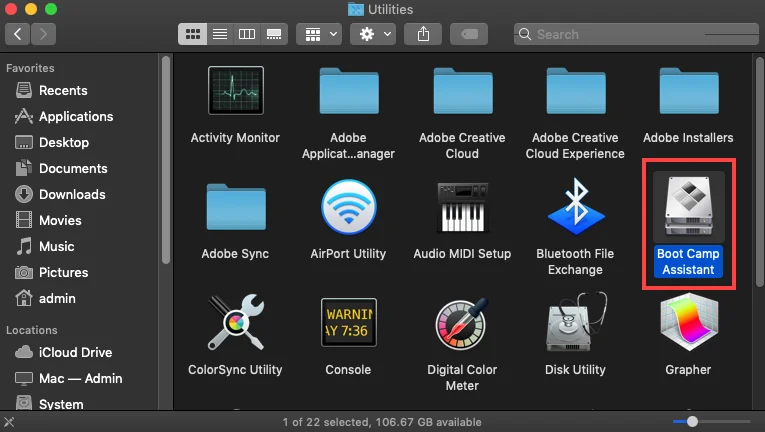Open Disk Utility
Viewport: 765px width, 432px height.
pyautogui.click(x=575, y=325)
